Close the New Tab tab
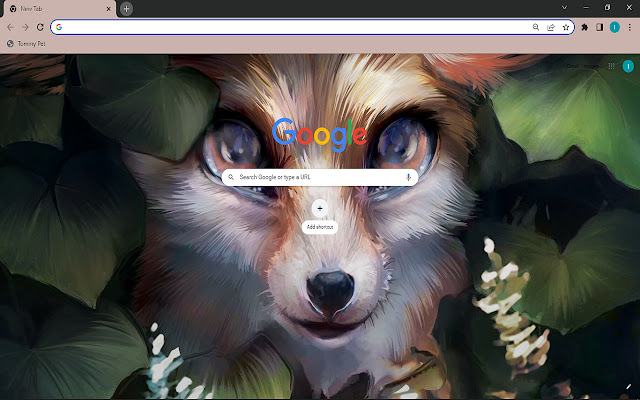This screenshot has width=640, height=400. [109, 9]
